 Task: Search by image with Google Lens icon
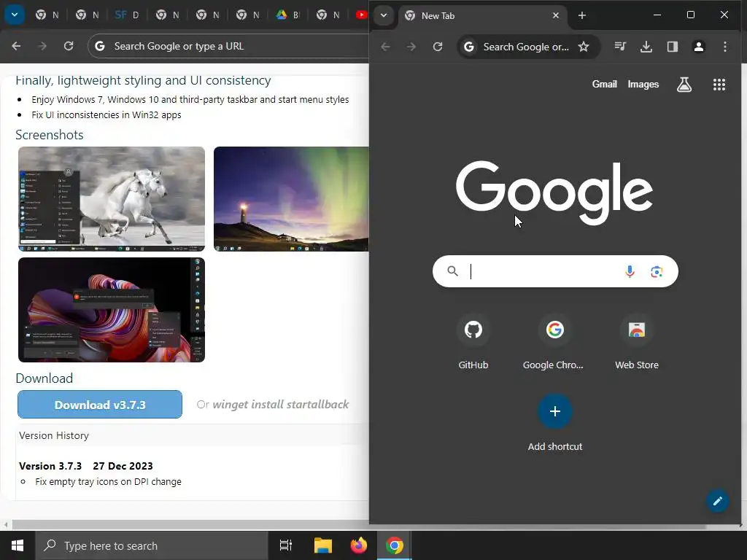[x=657, y=271]
